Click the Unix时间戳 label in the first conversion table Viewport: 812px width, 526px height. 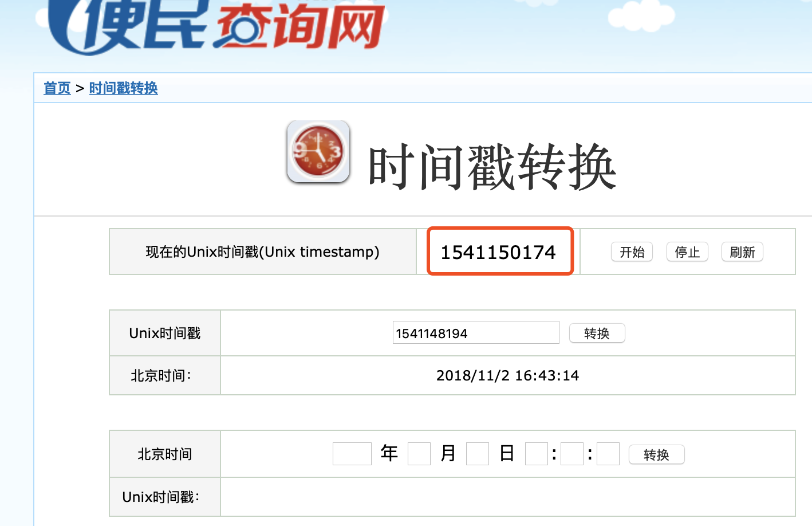(165, 333)
